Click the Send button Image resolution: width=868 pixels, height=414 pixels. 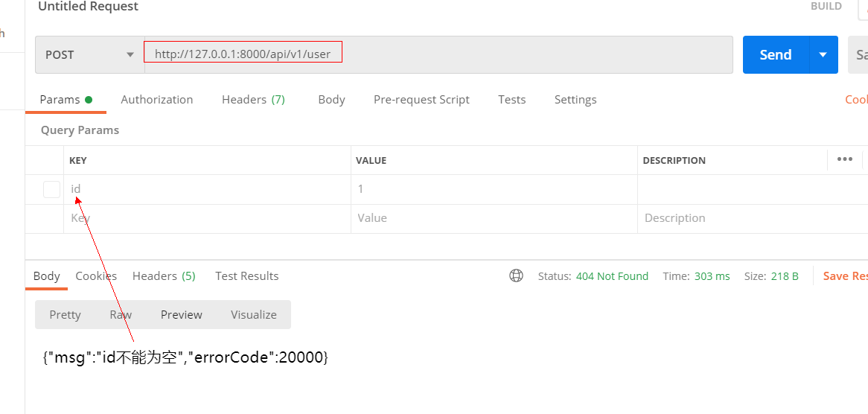point(775,54)
